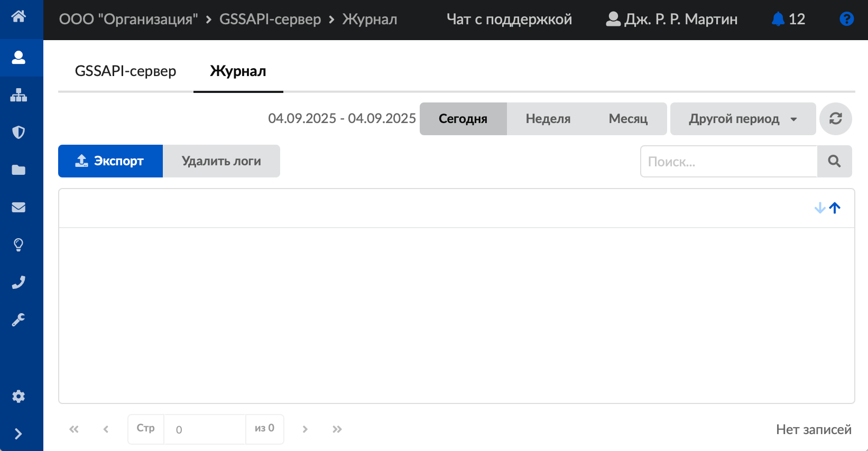Click the lightbulb sidebar icon
Image resolution: width=868 pixels, height=451 pixels.
(x=19, y=245)
